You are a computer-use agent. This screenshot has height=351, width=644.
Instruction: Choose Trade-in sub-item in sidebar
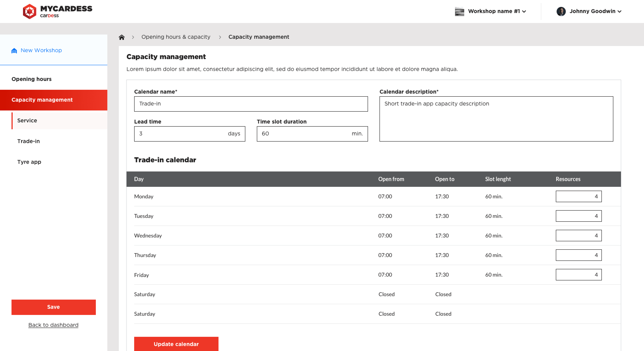[x=29, y=141]
